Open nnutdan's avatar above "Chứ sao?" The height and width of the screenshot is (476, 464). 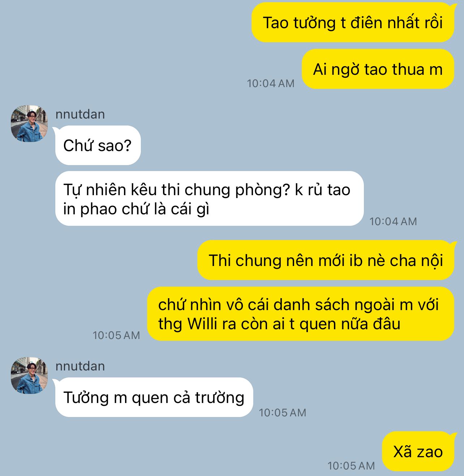click(29, 124)
